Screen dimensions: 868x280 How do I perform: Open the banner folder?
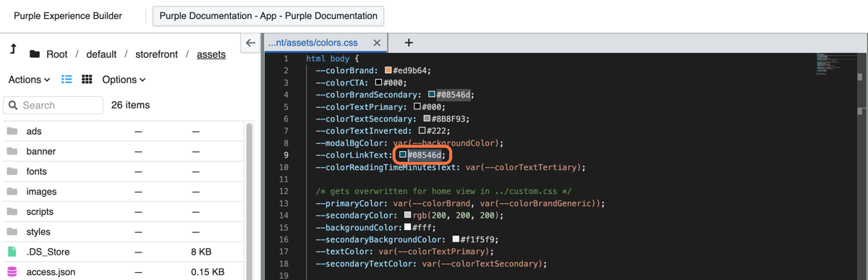(x=41, y=151)
